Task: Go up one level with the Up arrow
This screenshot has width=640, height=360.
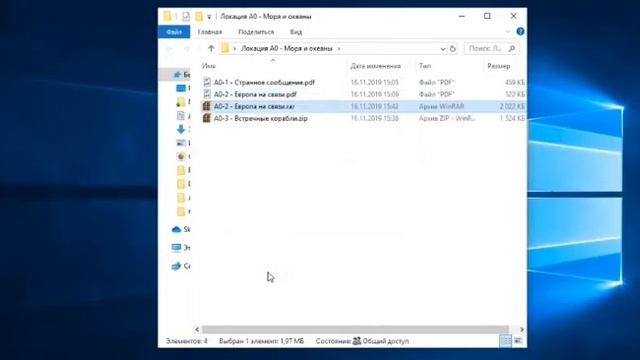Action: [211, 49]
